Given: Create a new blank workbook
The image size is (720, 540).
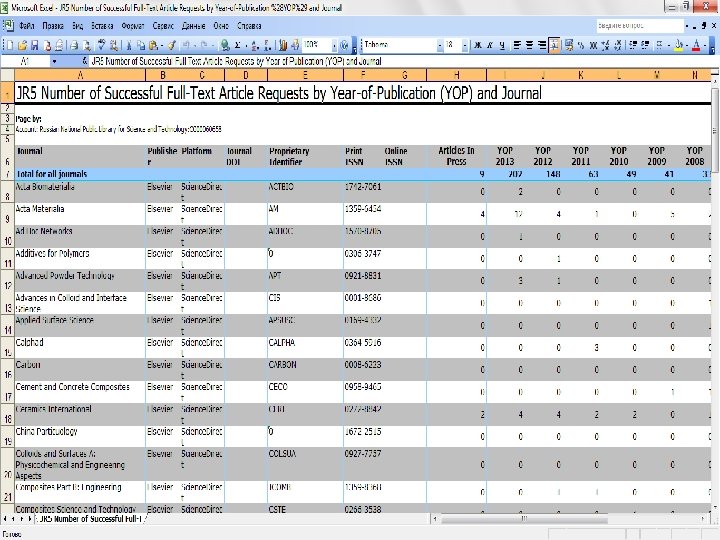Looking at the screenshot, I should pos(10,45).
